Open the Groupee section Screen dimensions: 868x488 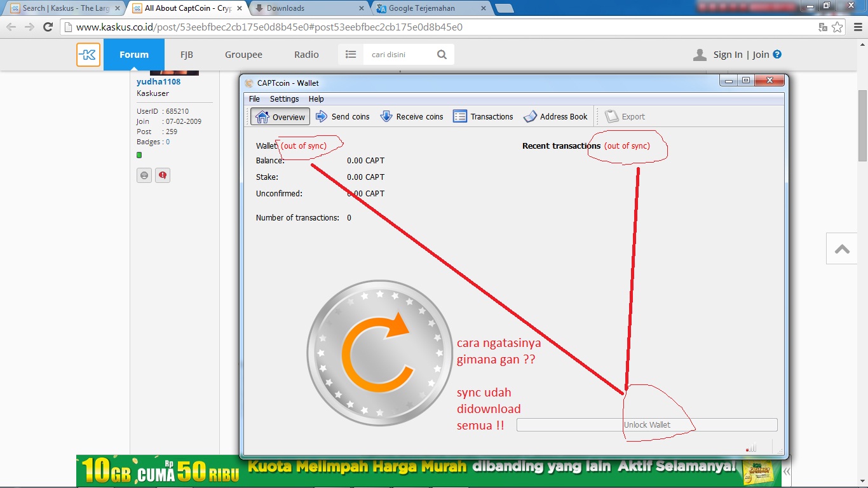coord(243,55)
